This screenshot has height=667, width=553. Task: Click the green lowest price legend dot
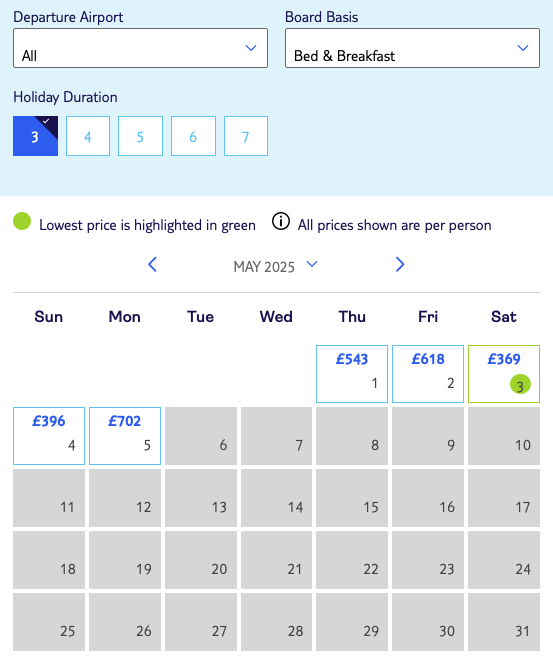pos(22,221)
